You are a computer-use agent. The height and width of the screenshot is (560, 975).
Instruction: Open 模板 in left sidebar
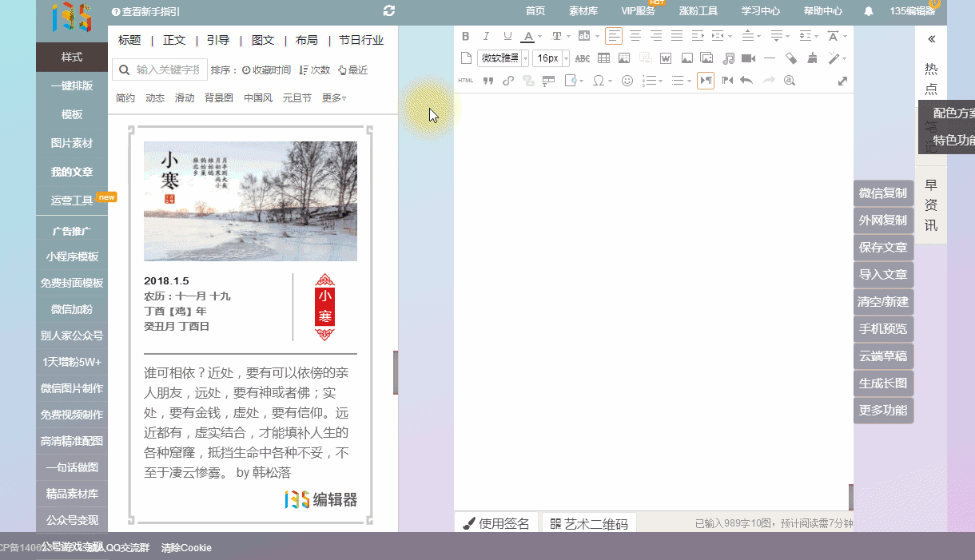[x=72, y=114]
